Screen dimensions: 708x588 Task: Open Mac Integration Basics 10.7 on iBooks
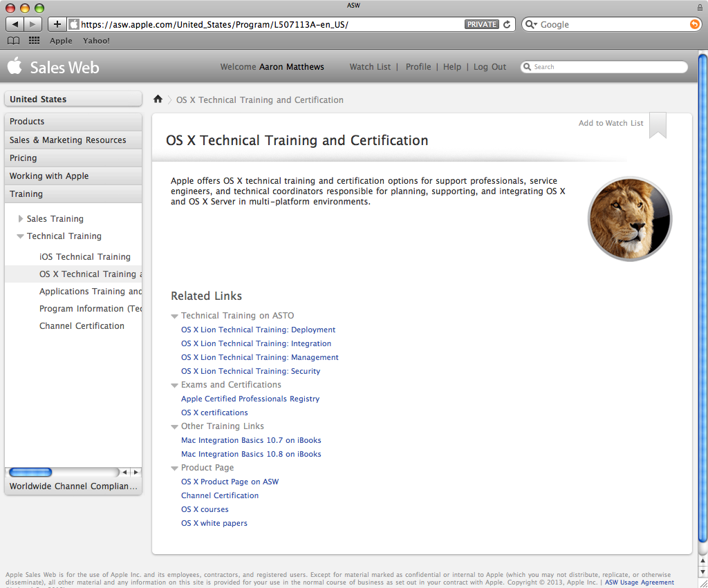coord(251,440)
